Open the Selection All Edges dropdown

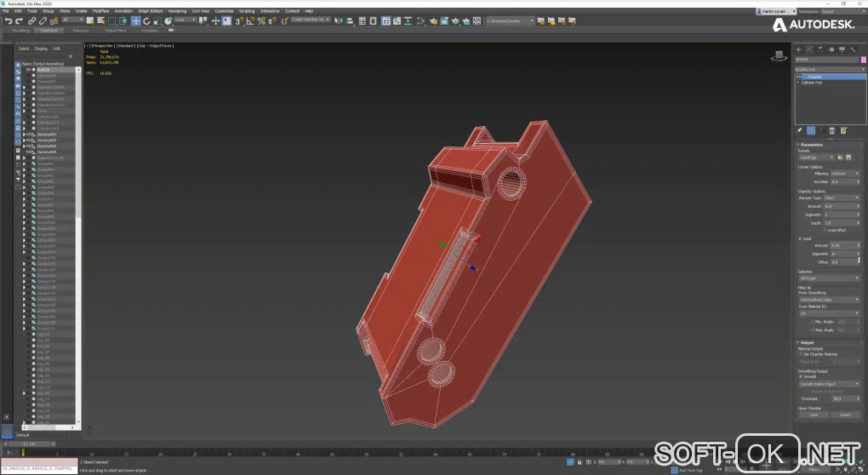tap(829, 278)
